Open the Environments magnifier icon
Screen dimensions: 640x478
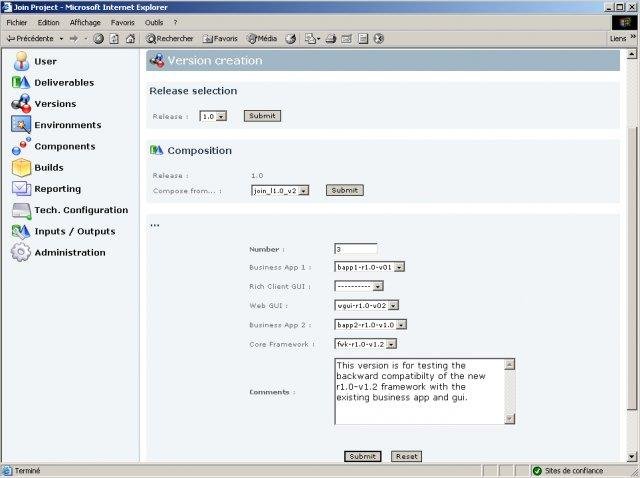[x=21, y=125]
